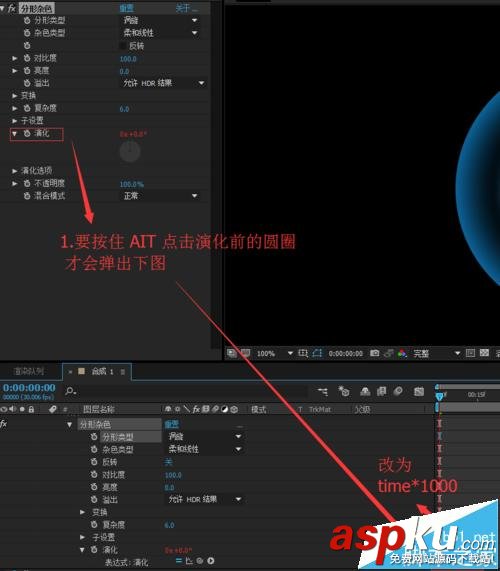Click the 关 value for 反转 in timeline

168,462
